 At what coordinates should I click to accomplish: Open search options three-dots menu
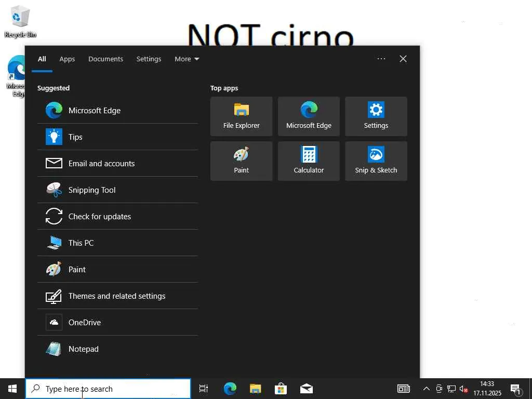coord(381,59)
